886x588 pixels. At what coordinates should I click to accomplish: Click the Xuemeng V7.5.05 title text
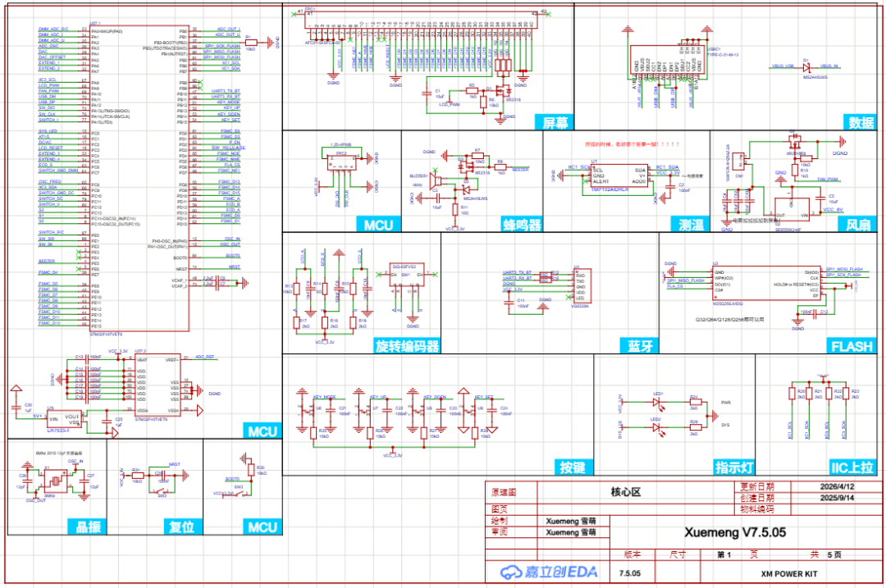(734, 532)
